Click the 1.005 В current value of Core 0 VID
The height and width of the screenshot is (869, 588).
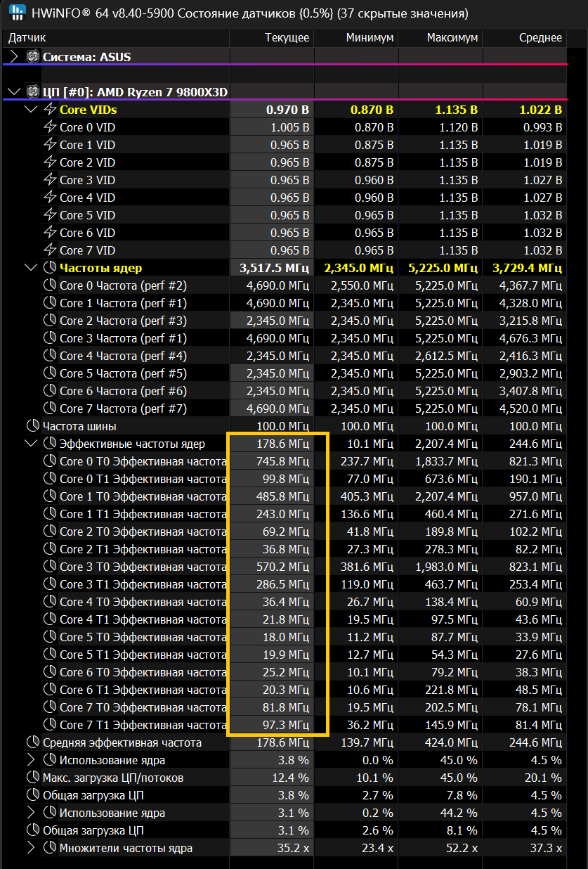[x=289, y=127]
